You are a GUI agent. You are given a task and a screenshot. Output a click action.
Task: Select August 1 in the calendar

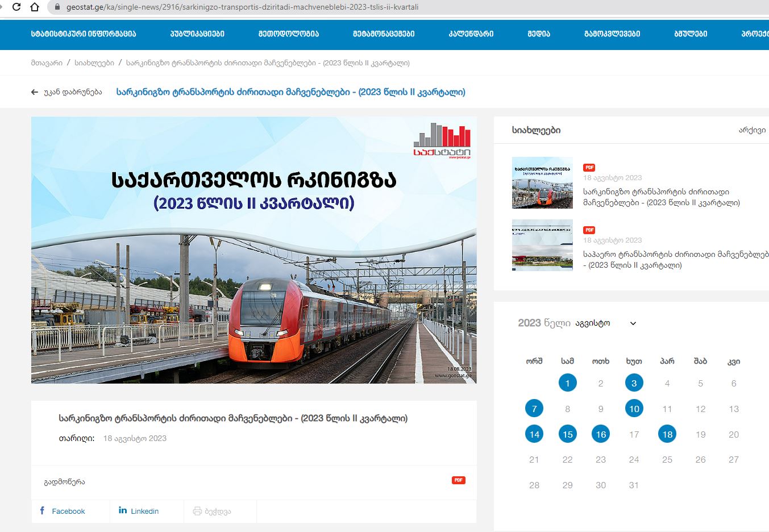click(x=567, y=383)
